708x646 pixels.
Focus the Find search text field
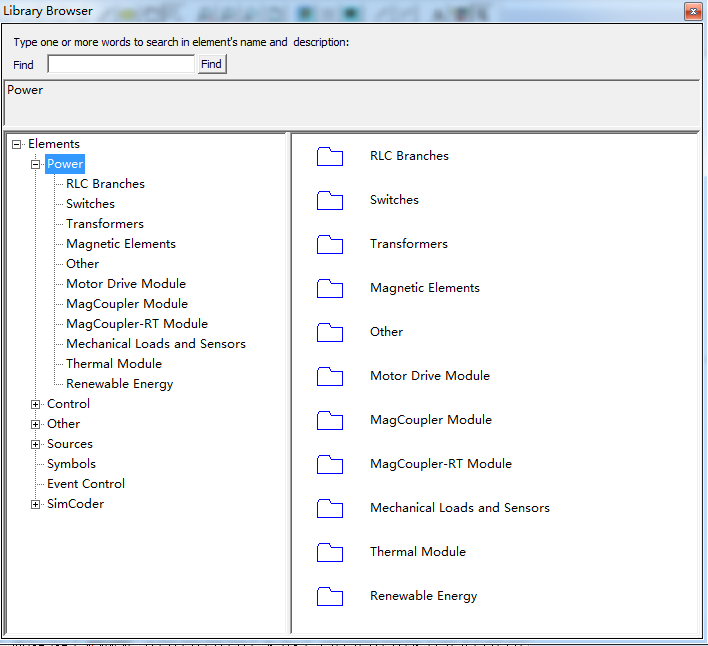coord(121,64)
